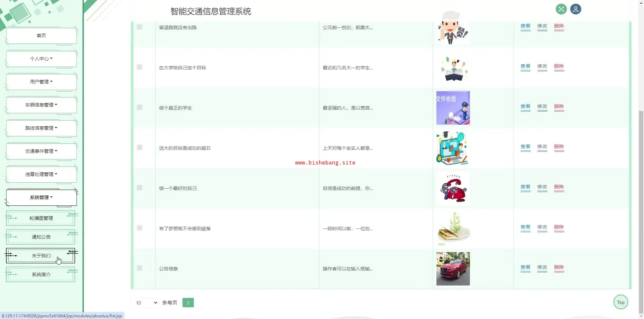
Task: Edit the row 做个真正的学生
Action: [x=542, y=107]
